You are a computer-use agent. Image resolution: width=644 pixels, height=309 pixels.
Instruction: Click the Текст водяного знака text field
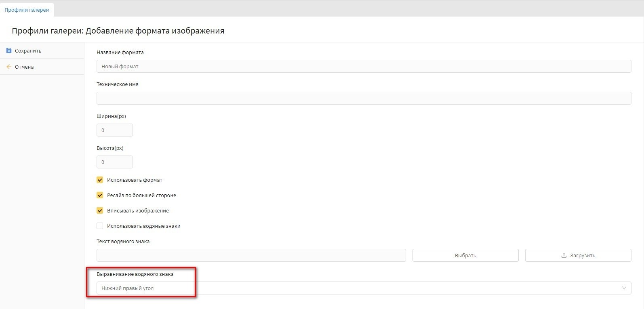(251, 255)
